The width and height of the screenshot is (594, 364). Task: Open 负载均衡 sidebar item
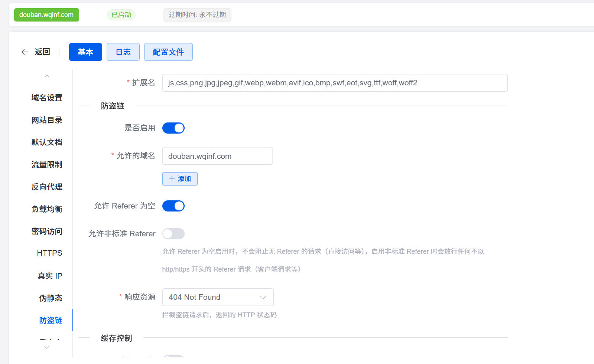click(x=47, y=209)
